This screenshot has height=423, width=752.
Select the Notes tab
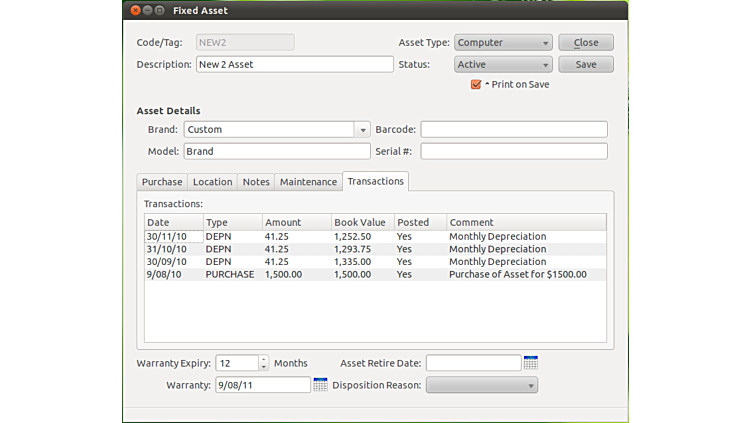tap(256, 182)
